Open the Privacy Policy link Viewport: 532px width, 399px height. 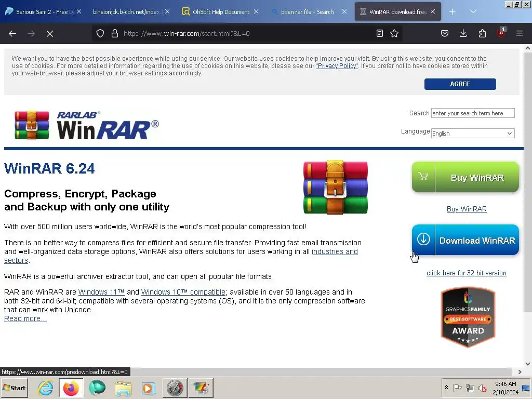(337, 66)
